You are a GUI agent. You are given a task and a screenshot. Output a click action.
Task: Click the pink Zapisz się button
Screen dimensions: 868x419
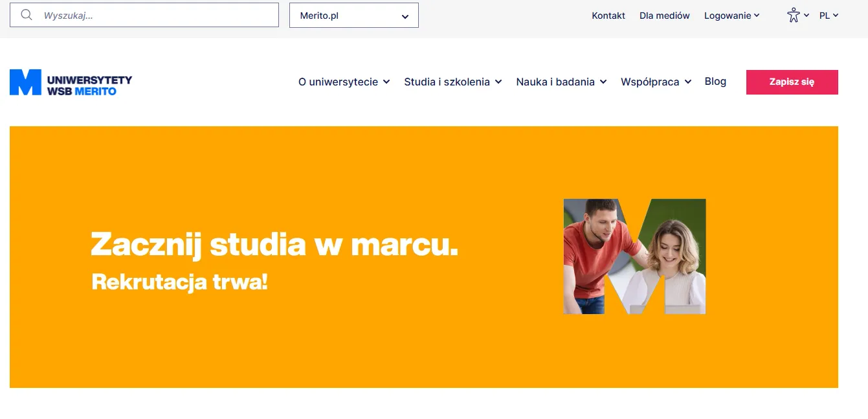pyautogui.click(x=792, y=82)
